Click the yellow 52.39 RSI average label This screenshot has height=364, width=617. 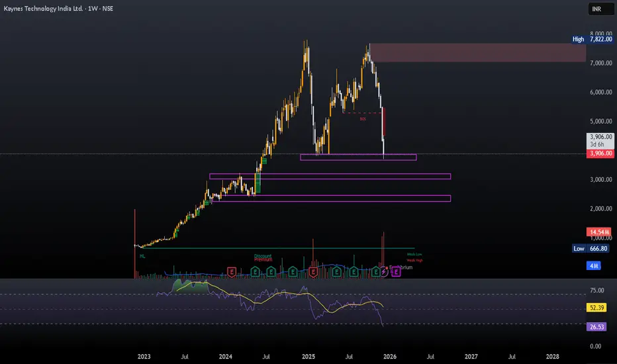pos(596,307)
